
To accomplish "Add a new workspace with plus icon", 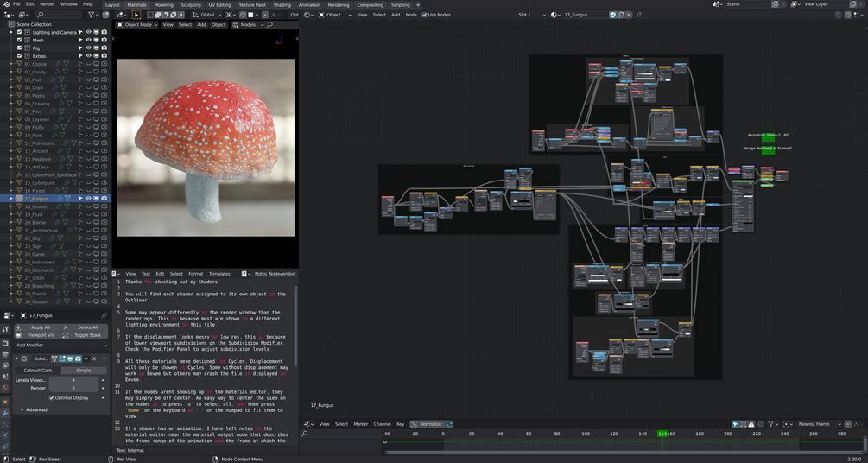I will coord(418,5).
